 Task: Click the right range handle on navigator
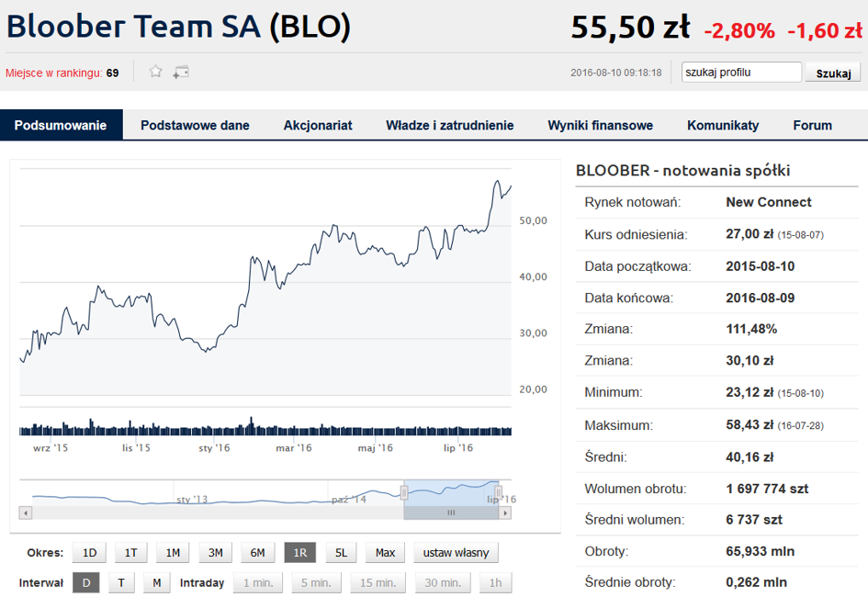click(499, 492)
